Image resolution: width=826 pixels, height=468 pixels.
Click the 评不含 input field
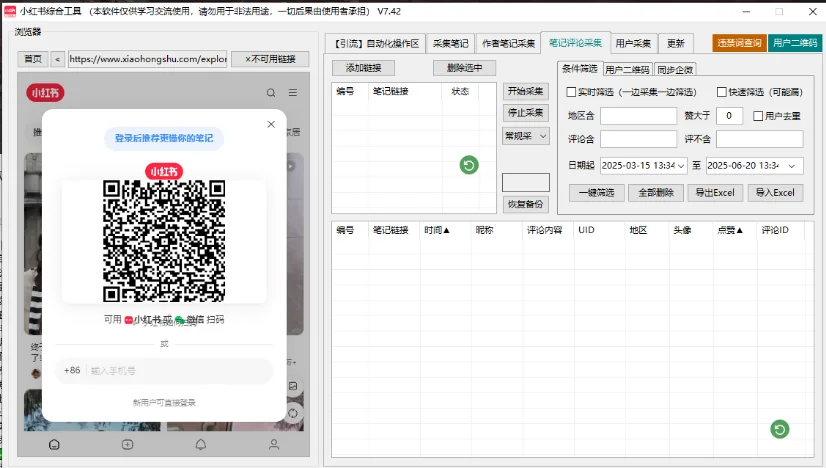tap(760, 139)
